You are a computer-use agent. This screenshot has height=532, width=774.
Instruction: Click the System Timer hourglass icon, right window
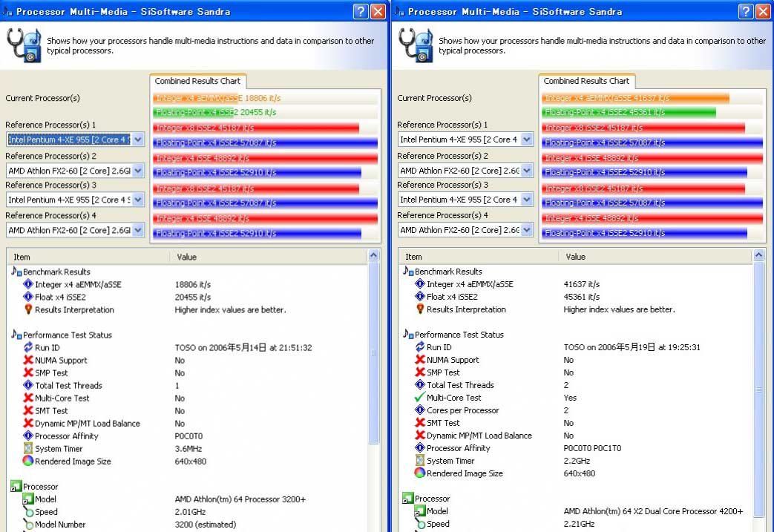(x=419, y=461)
